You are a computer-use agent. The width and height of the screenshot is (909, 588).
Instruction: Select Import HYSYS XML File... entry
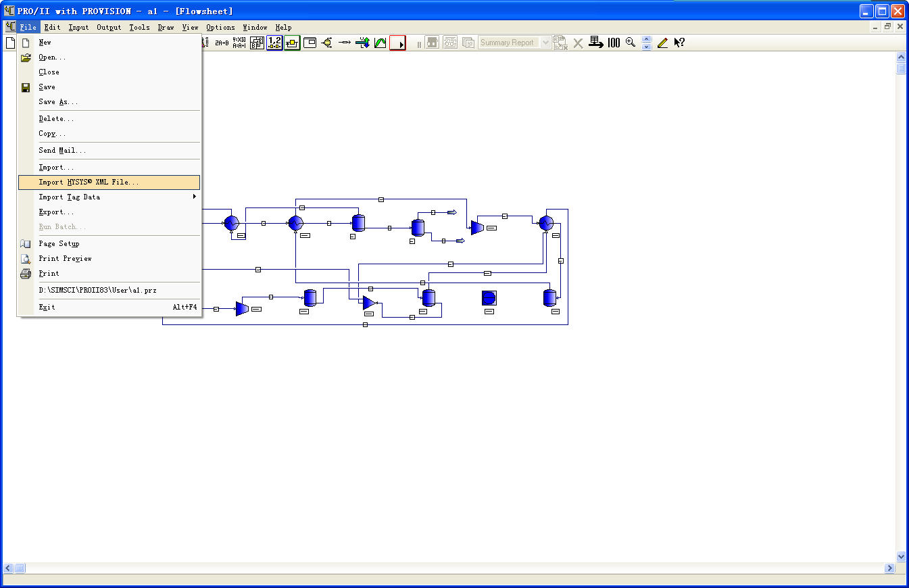109,182
